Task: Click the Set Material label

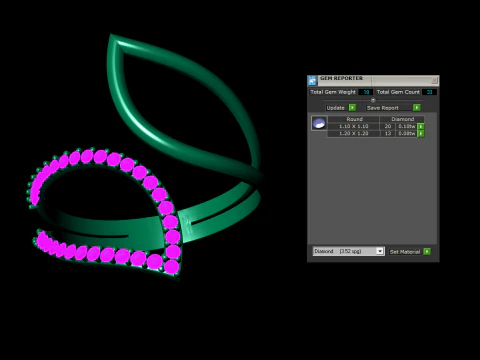Action: coord(405,252)
